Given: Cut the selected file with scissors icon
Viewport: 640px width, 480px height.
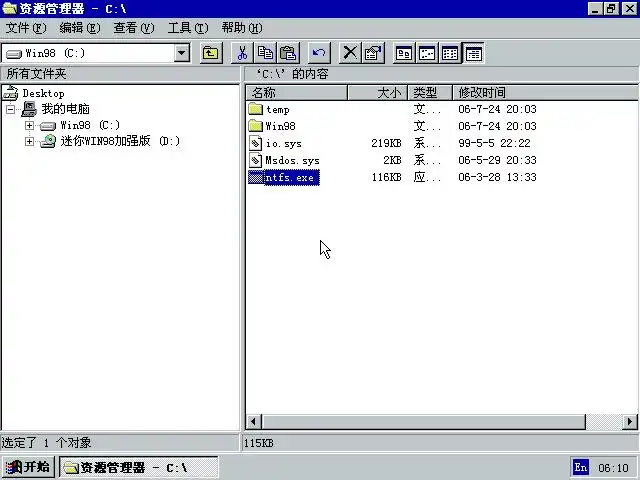Looking at the screenshot, I should pyautogui.click(x=242, y=53).
